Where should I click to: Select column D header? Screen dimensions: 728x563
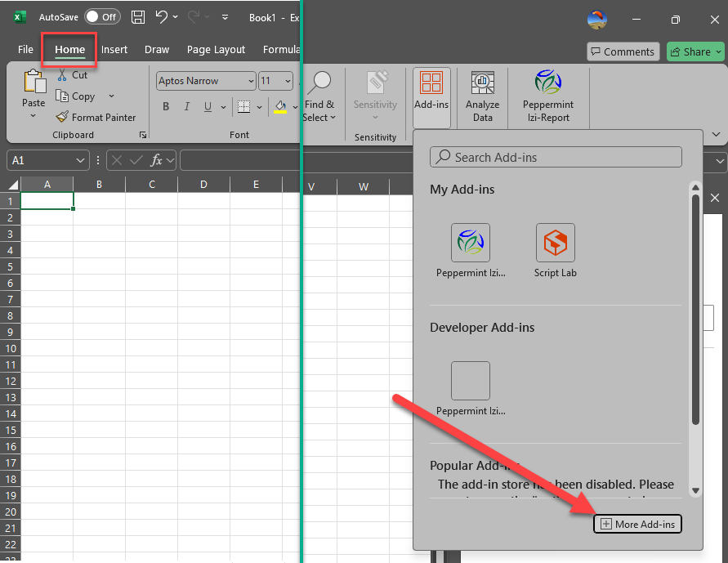click(x=203, y=185)
